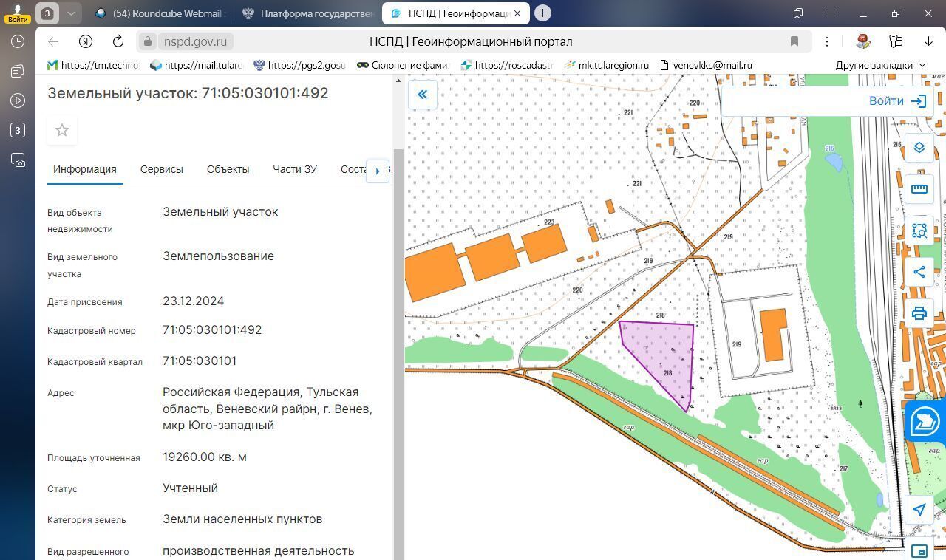Screen dimensions: 946x560
Task: Open the page options three-dot menu
Action: (x=827, y=41)
